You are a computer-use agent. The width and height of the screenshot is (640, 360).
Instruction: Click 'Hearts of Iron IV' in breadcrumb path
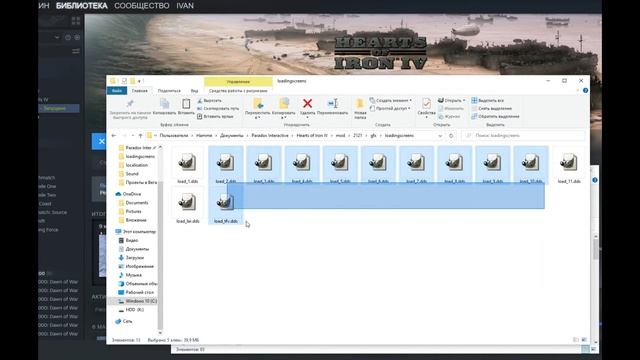312,136
